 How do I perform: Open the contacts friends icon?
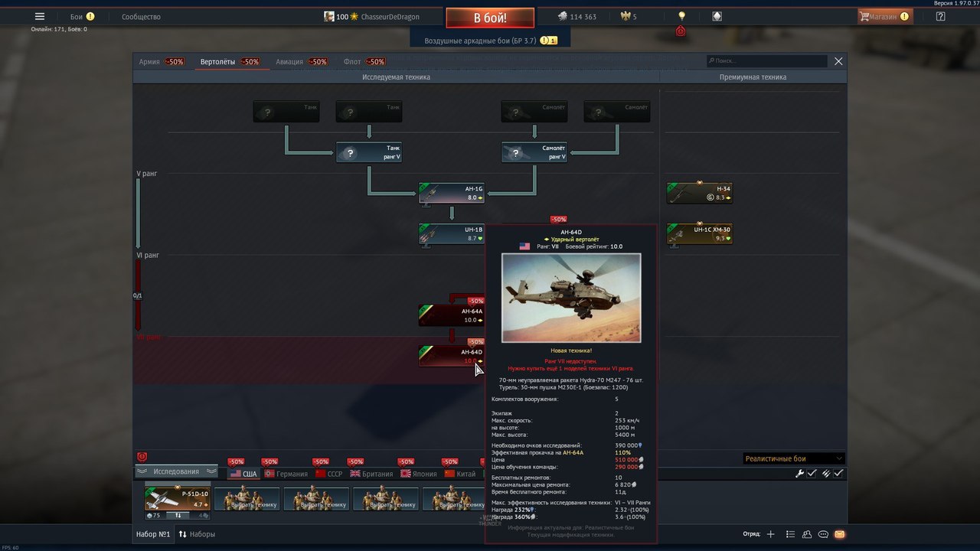807,534
